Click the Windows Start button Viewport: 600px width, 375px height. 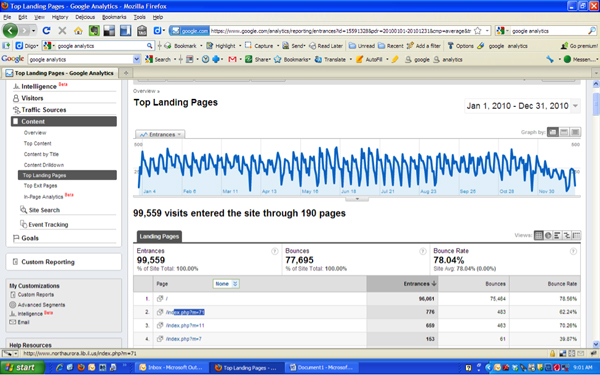point(22,367)
